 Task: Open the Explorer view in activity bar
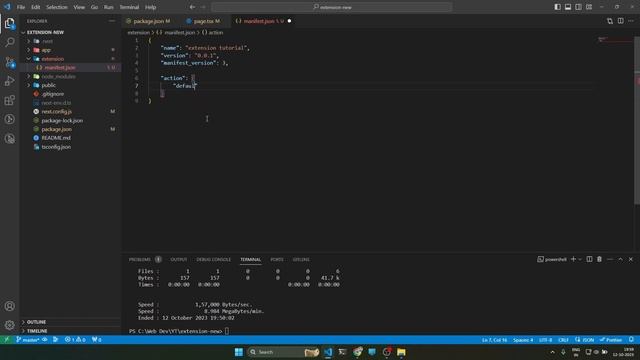(x=9, y=23)
